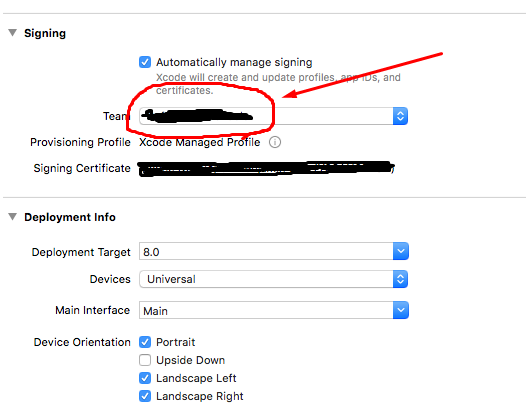528x405 pixels.
Task: Click the Provisioning Profile label
Action: click(80, 142)
